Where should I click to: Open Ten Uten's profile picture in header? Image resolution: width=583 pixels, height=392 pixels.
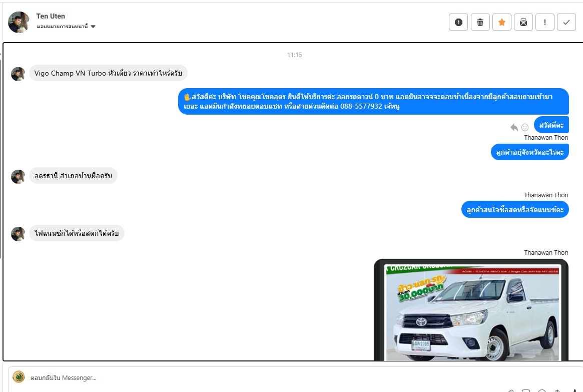pos(19,22)
